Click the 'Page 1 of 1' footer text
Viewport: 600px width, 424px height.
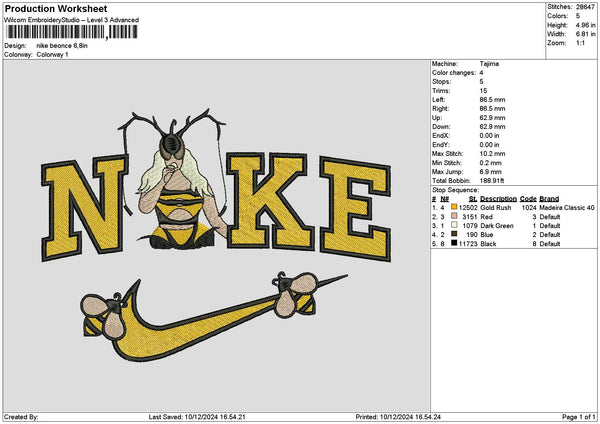(x=579, y=417)
